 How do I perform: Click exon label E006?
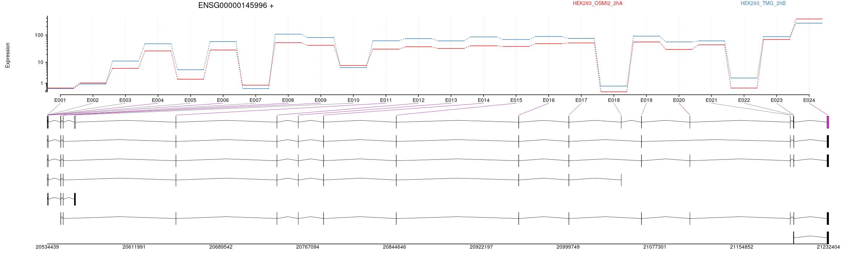(x=223, y=100)
